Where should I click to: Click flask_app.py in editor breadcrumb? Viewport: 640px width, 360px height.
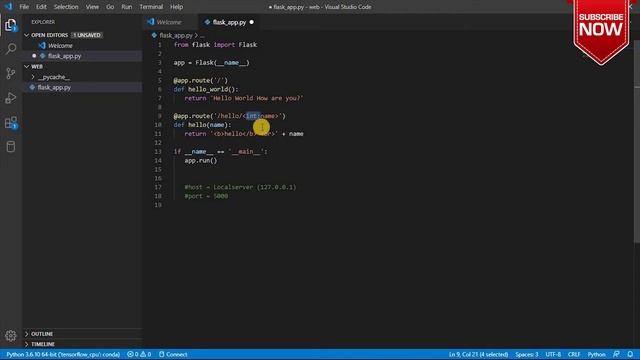(176, 36)
